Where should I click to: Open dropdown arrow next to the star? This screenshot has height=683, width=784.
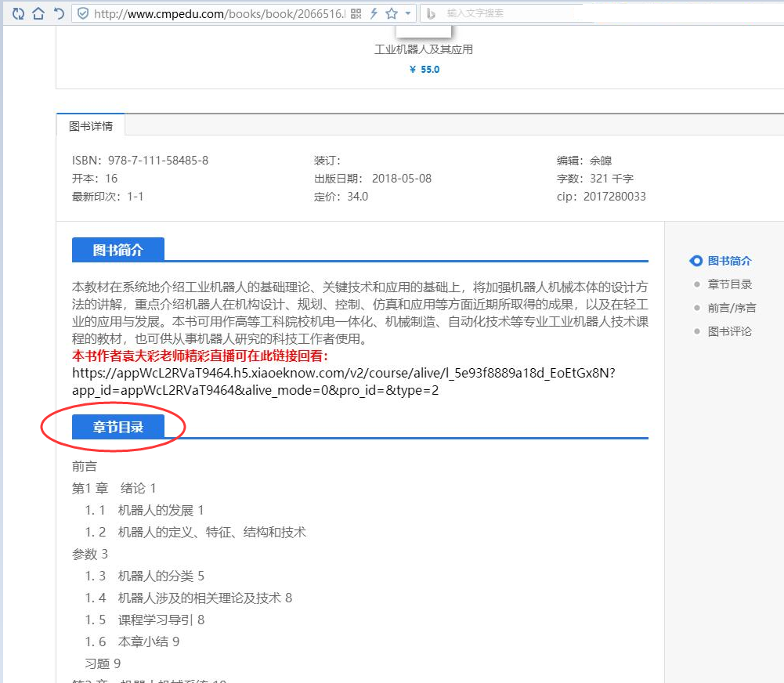[x=408, y=13]
